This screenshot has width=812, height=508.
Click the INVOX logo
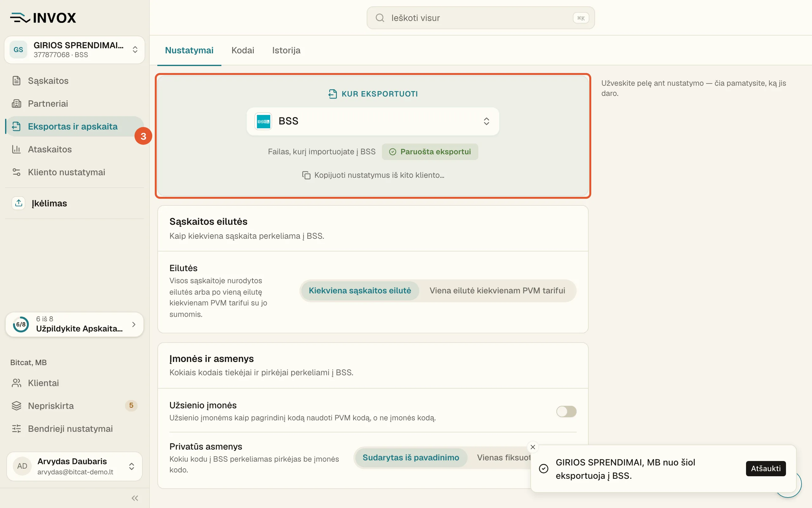tap(43, 17)
